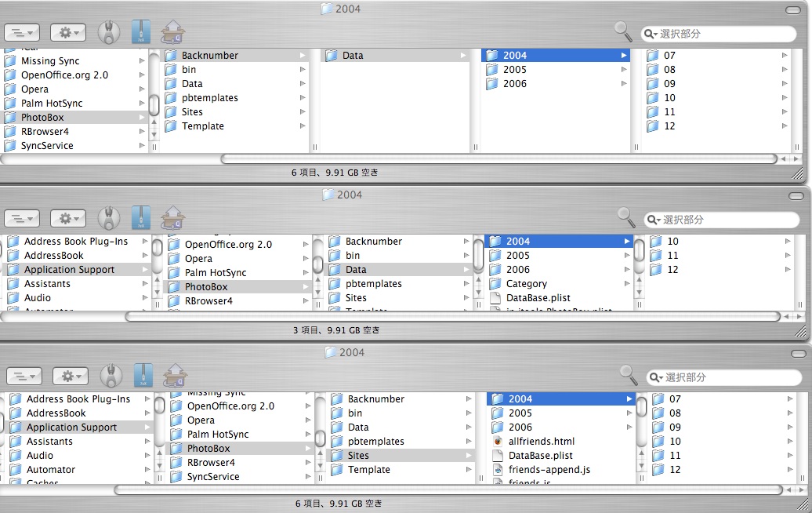Open the gear Action dropdown in top window

(68, 32)
